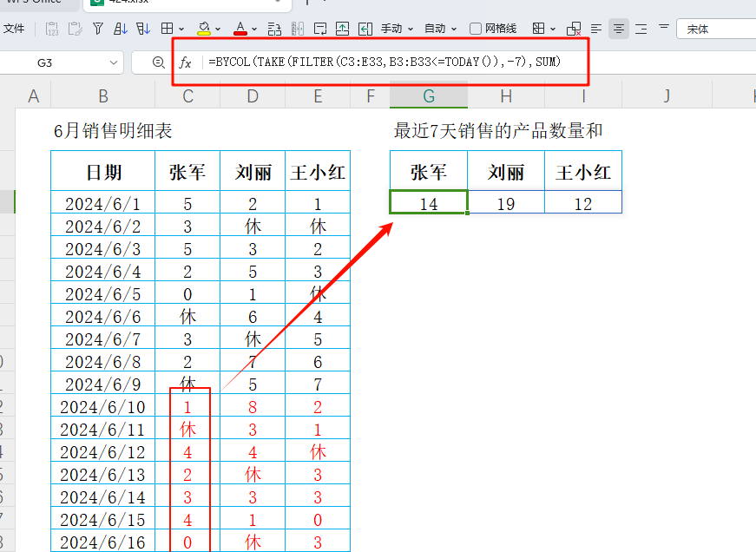Select column header G
The height and width of the screenshot is (552, 756).
click(429, 96)
